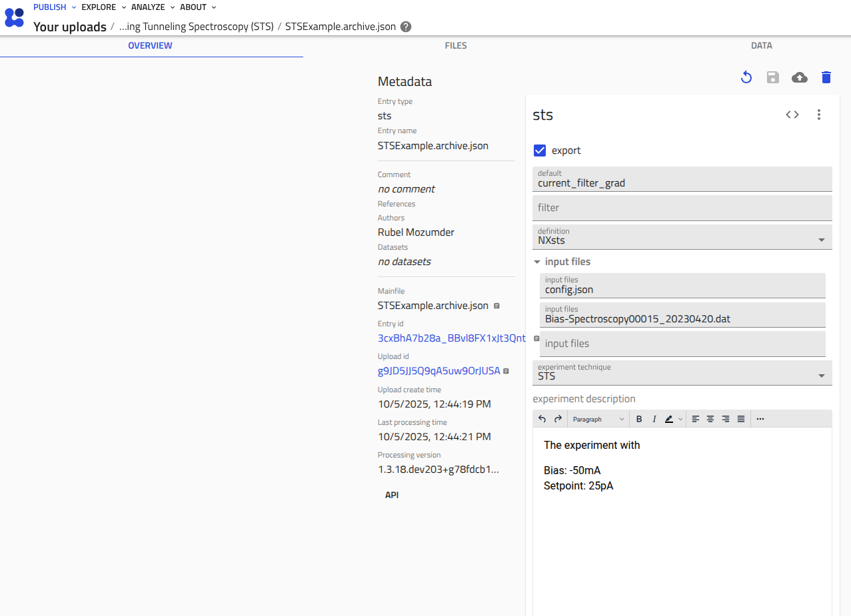The height and width of the screenshot is (616, 851).
Task: Open the definition NXsts dropdown
Action: [821, 240]
